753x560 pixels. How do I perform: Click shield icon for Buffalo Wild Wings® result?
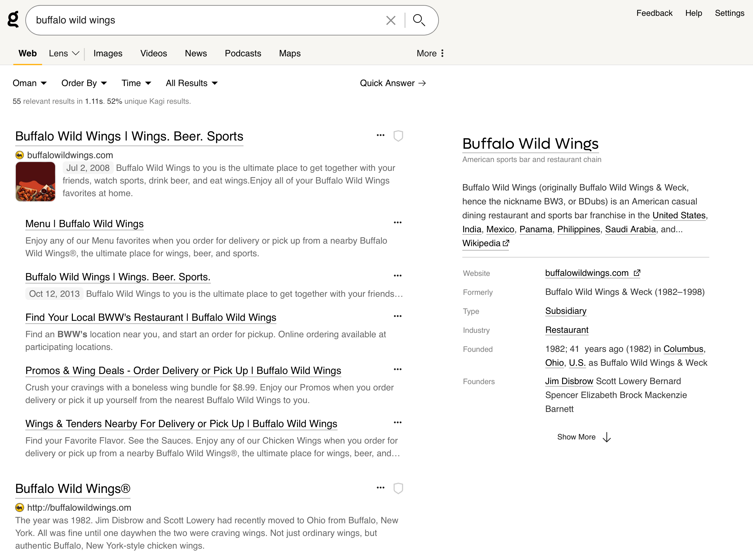[398, 488]
